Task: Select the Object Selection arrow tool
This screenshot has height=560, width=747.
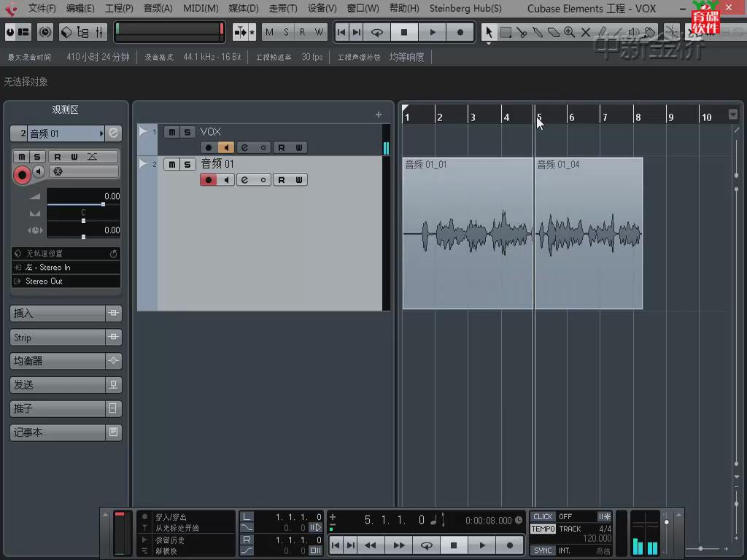Action: point(489,32)
